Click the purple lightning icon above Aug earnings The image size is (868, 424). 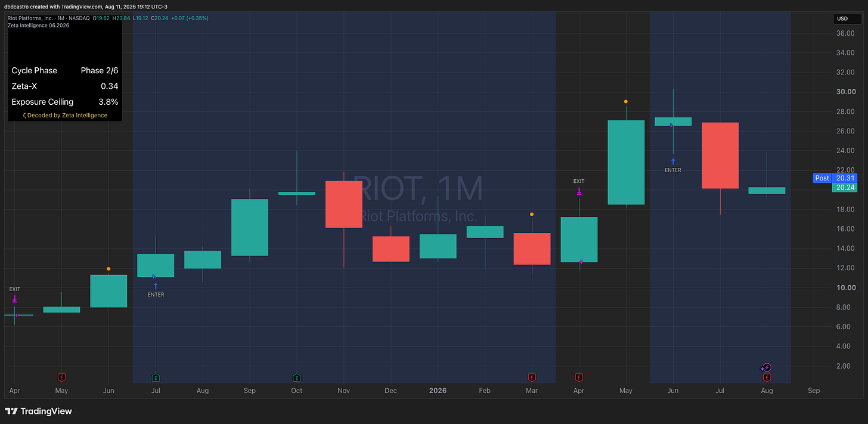pos(767,367)
